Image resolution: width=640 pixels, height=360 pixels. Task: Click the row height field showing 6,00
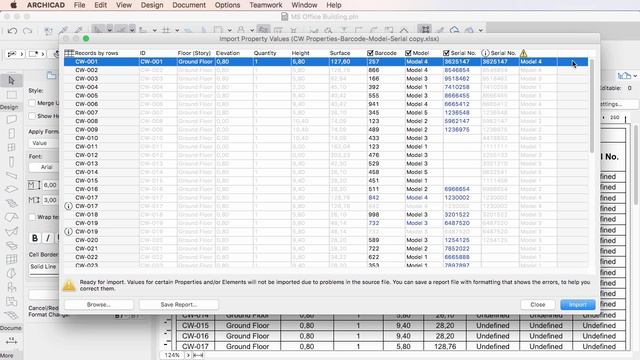coord(50,185)
